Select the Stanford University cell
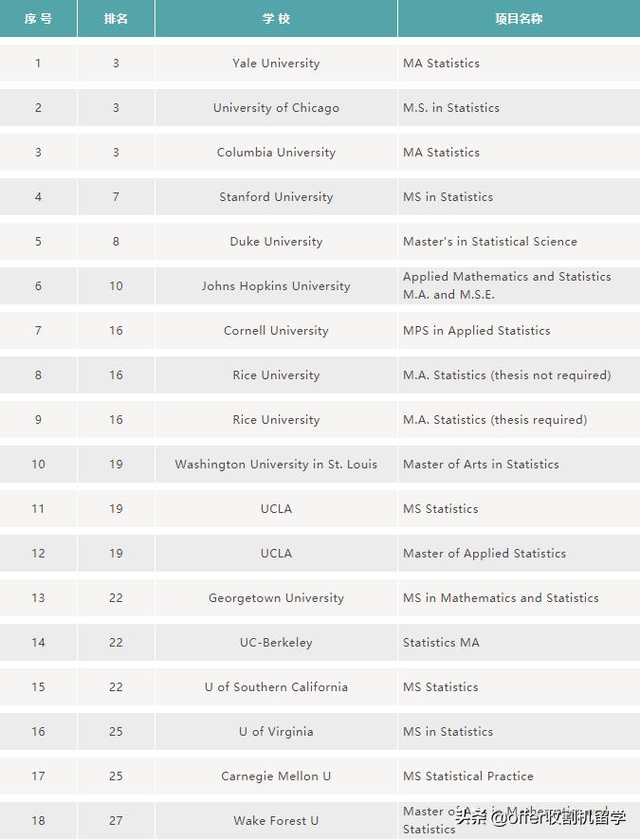640x840 pixels. [x=276, y=197]
